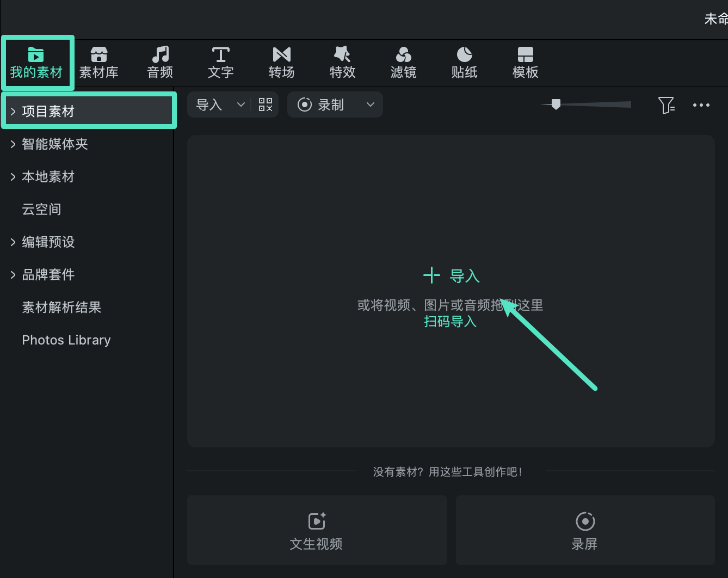Expand the 本地素材 chevron
Image resolution: width=728 pixels, height=578 pixels.
coord(13,177)
